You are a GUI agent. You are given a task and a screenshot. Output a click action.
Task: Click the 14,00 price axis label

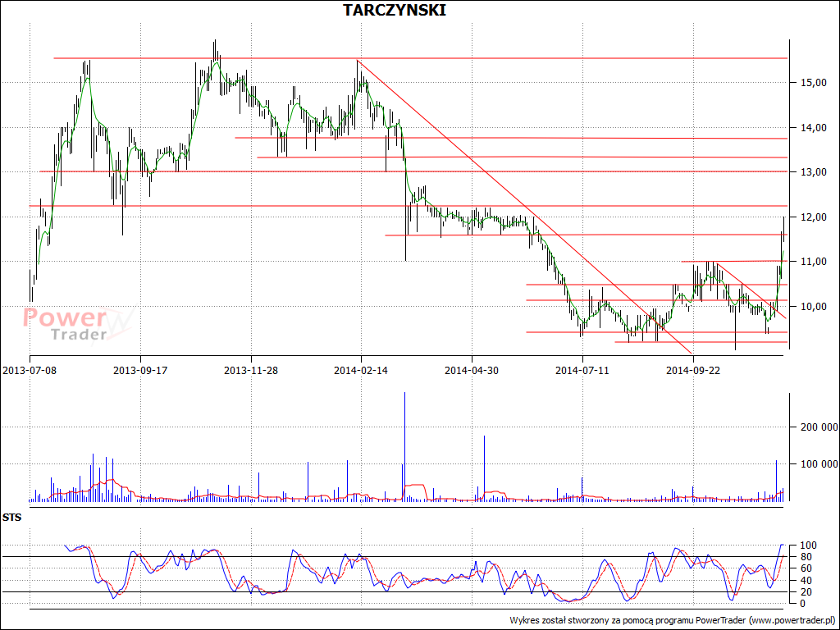click(x=813, y=127)
